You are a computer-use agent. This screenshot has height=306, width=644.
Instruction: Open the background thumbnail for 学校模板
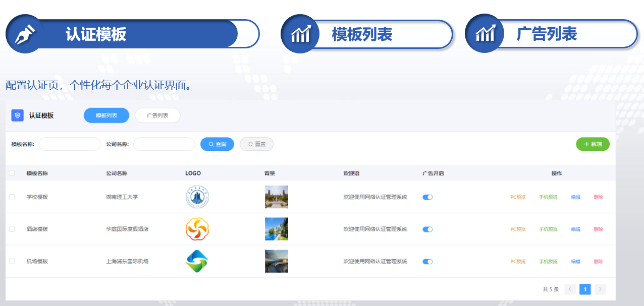tap(277, 197)
